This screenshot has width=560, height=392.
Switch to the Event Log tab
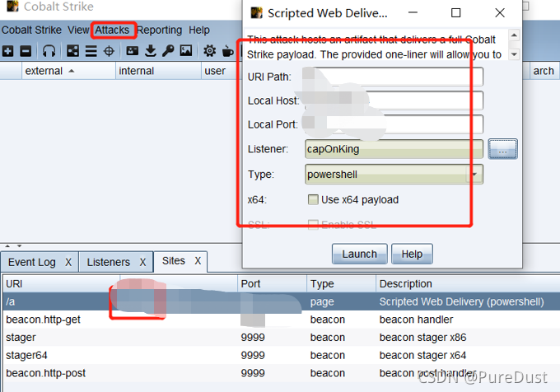tap(32, 263)
